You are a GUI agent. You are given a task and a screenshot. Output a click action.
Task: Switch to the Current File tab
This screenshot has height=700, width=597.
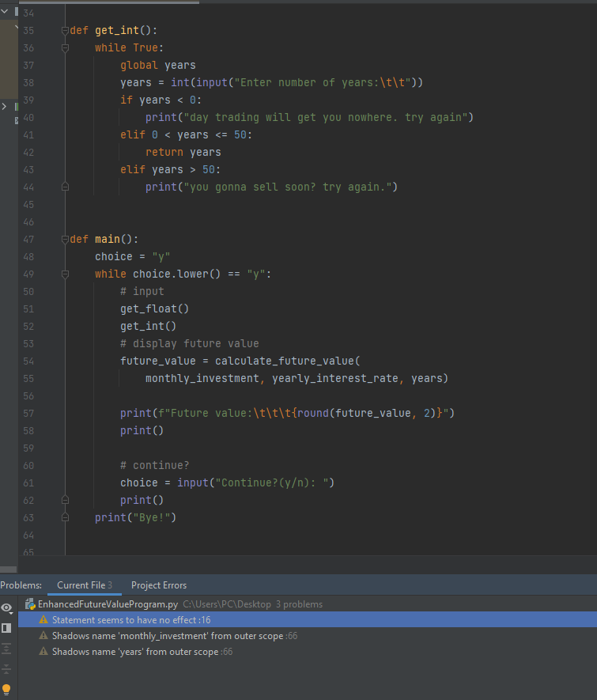click(85, 585)
